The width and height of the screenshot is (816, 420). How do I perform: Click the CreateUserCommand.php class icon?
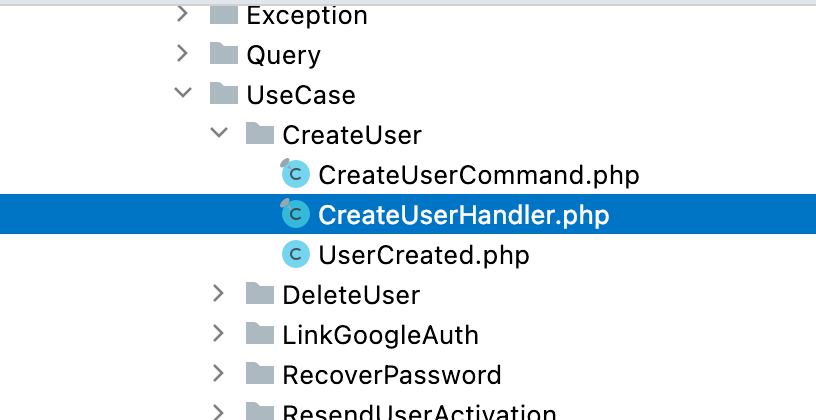(x=295, y=174)
